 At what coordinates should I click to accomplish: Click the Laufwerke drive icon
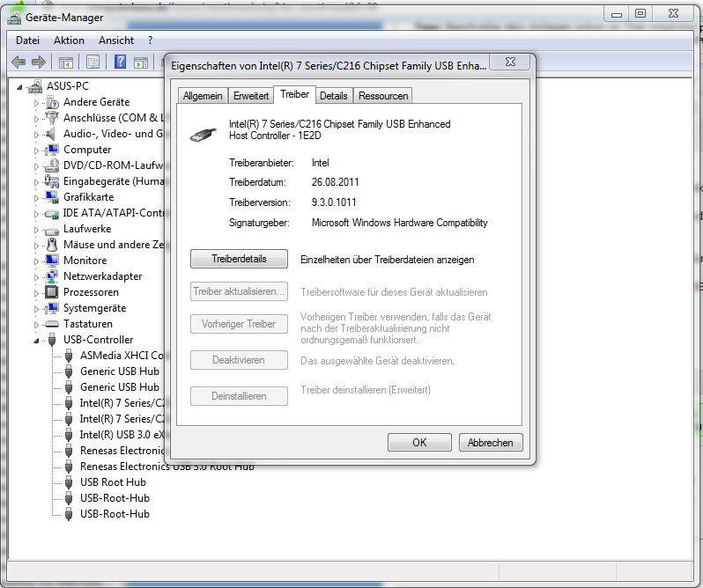pos(52,230)
